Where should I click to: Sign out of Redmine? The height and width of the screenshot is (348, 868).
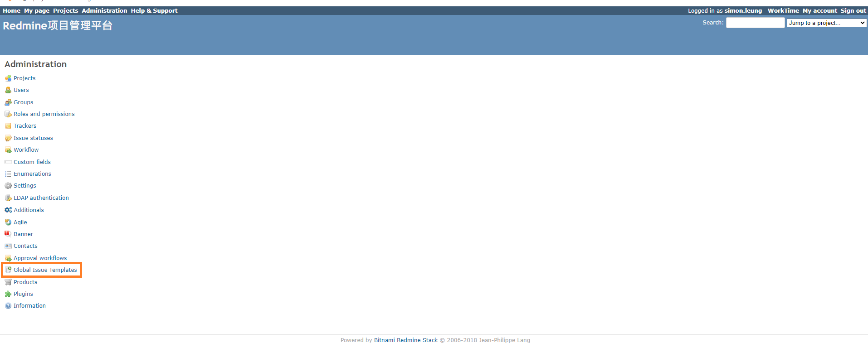point(853,10)
